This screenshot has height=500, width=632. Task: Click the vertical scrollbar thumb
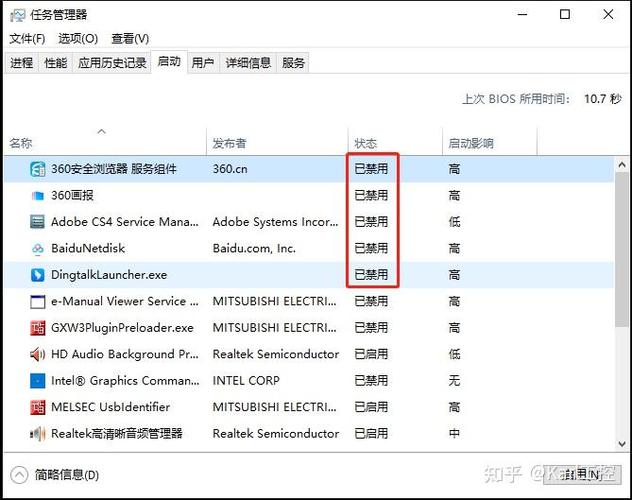pos(622,249)
